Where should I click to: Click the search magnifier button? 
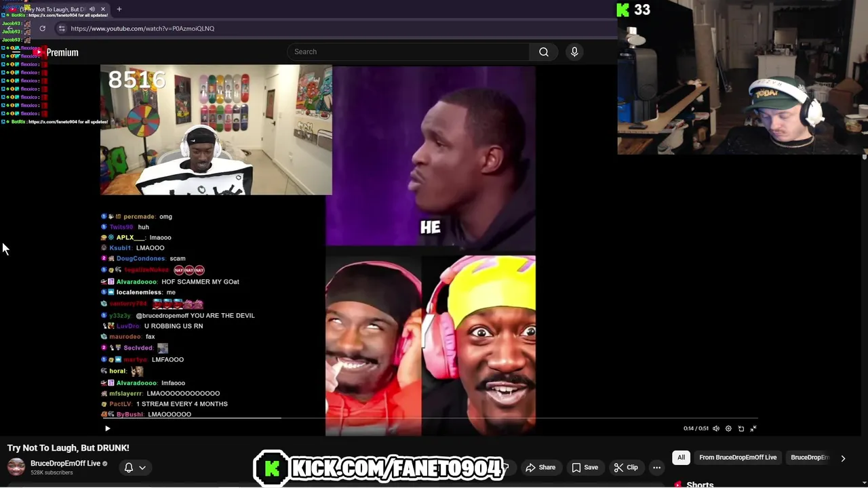click(544, 52)
